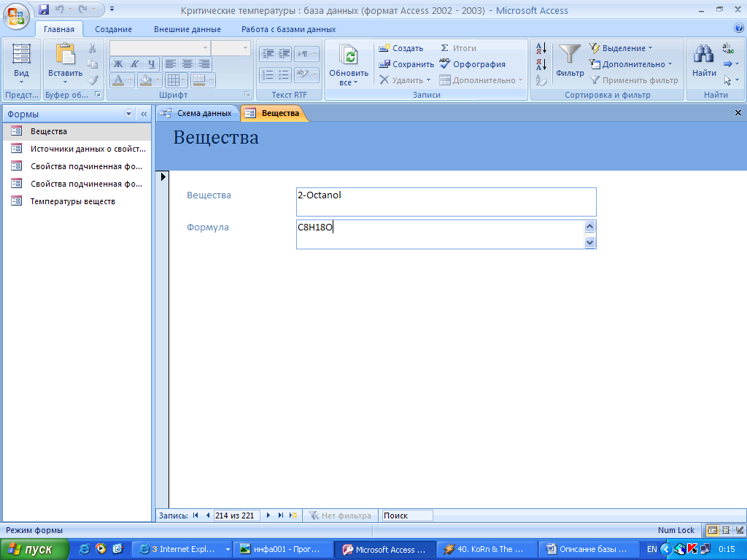Click bulleted list icon
Image resolution: width=747 pixels, height=560 pixels.
(284, 74)
